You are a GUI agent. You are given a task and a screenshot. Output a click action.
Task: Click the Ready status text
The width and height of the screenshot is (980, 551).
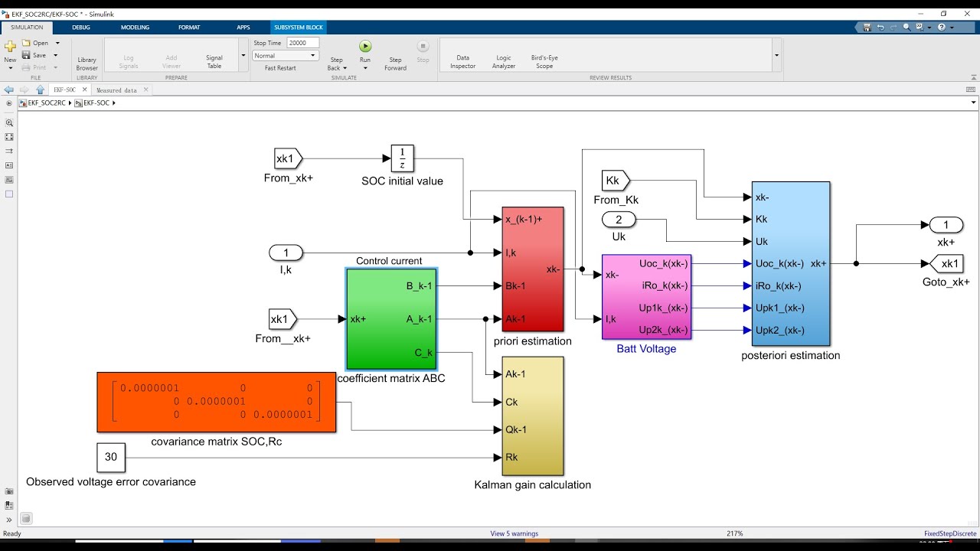[12, 533]
